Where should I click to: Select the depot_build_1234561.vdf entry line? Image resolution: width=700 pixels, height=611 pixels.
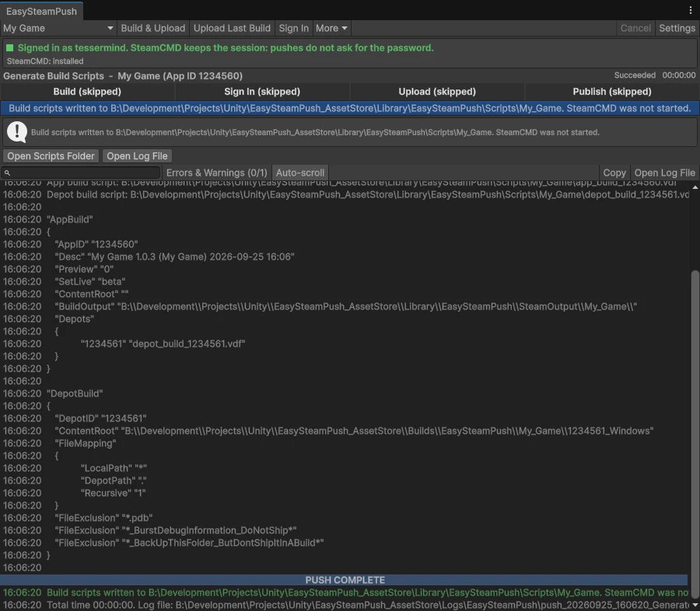click(x=345, y=344)
